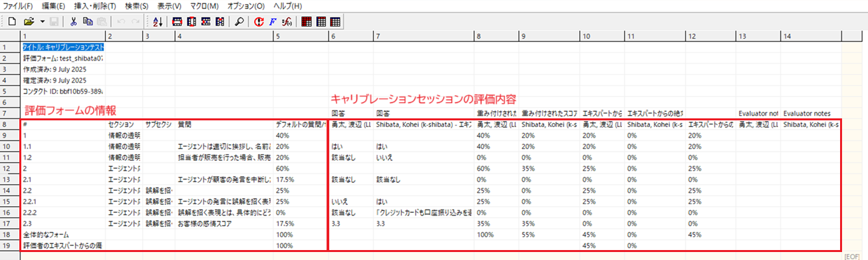
Task: Toggle formula processing with the f(x) icon
Action: pos(287,21)
